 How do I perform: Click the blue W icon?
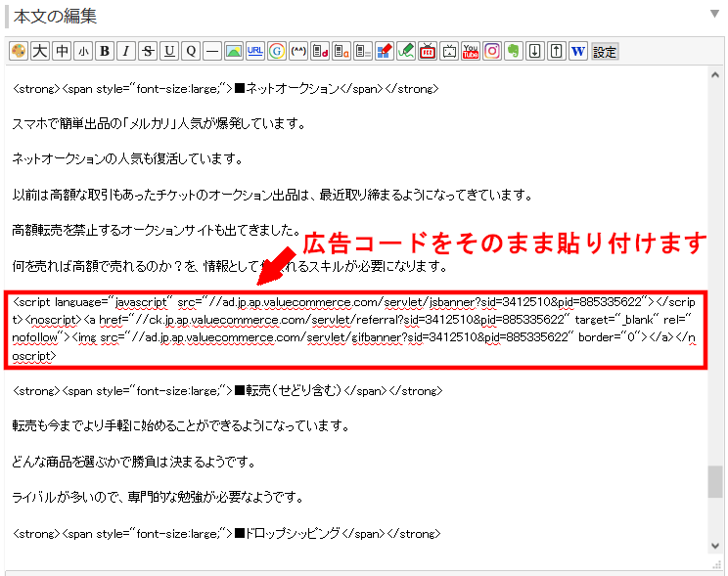pyautogui.click(x=578, y=51)
